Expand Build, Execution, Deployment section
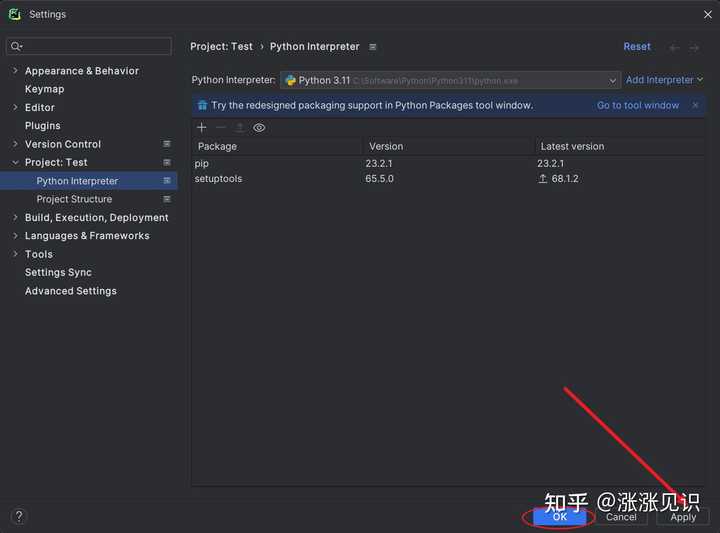This screenshot has width=720, height=533. pyautogui.click(x=15, y=217)
